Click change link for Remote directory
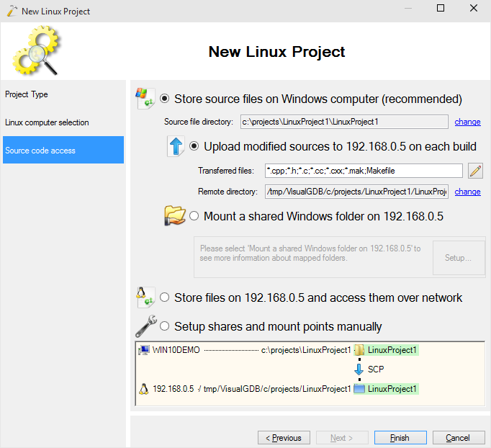The height and width of the screenshot is (448, 491). pos(467,192)
